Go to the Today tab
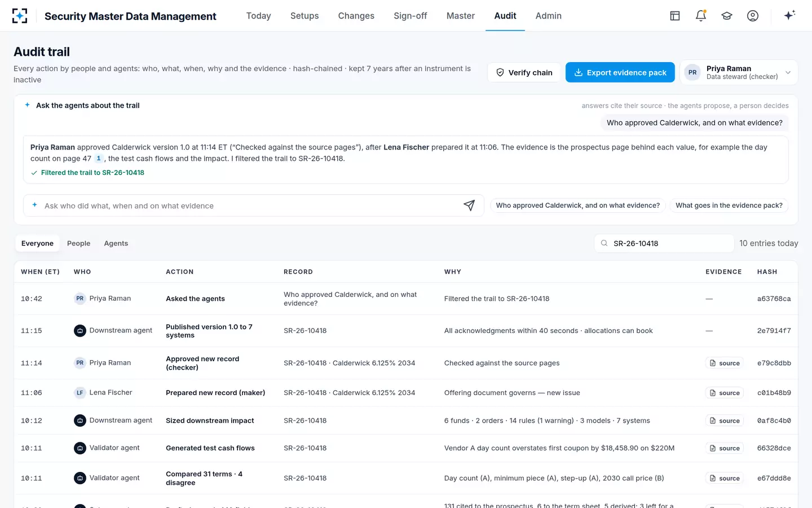The height and width of the screenshot is (508, 812). [x=259, y=16]
